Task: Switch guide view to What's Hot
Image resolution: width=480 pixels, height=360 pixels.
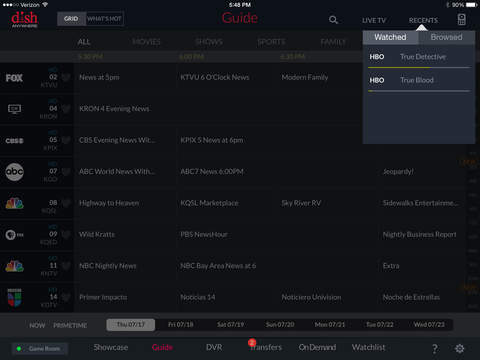Action: pyautogui.click(x=105, y=19)
